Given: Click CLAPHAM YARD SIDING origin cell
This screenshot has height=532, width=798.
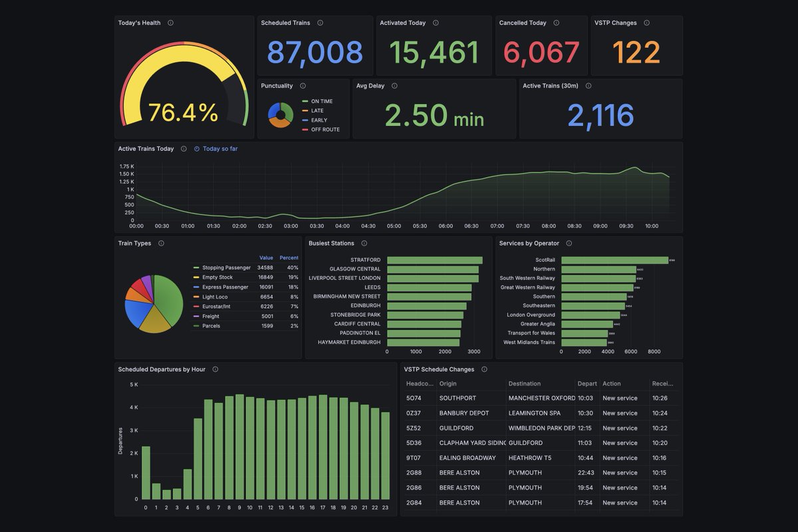Looking at the screenshot, I should point(473,443).
